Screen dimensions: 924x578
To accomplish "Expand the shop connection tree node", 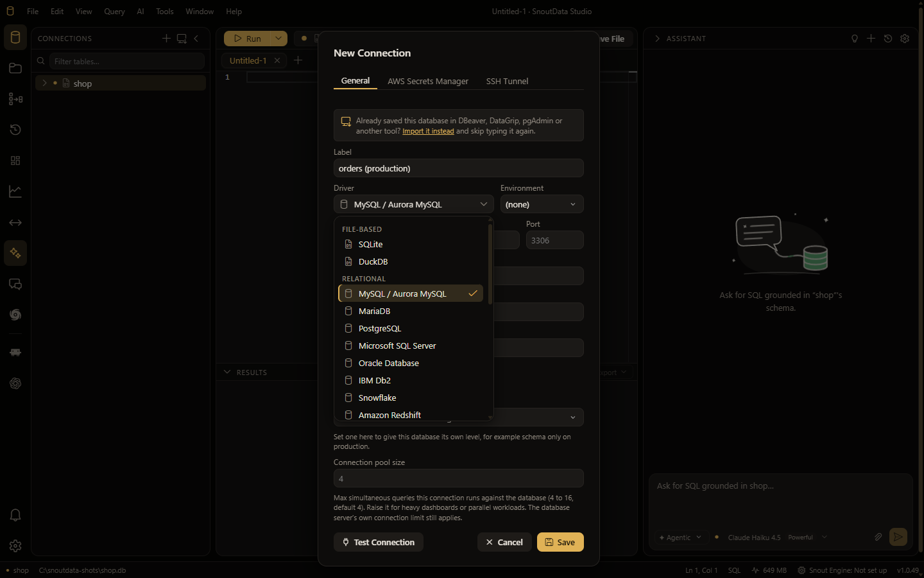I will click(44, 83).
